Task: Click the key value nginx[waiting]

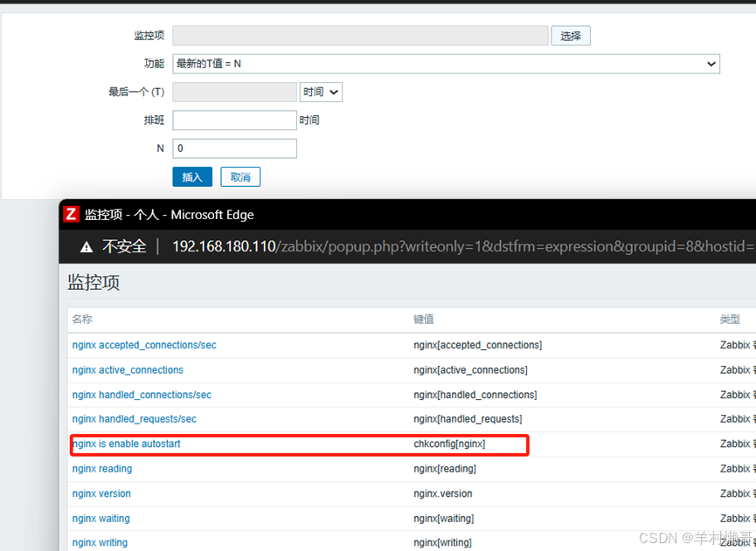Action: pos(444,519)
